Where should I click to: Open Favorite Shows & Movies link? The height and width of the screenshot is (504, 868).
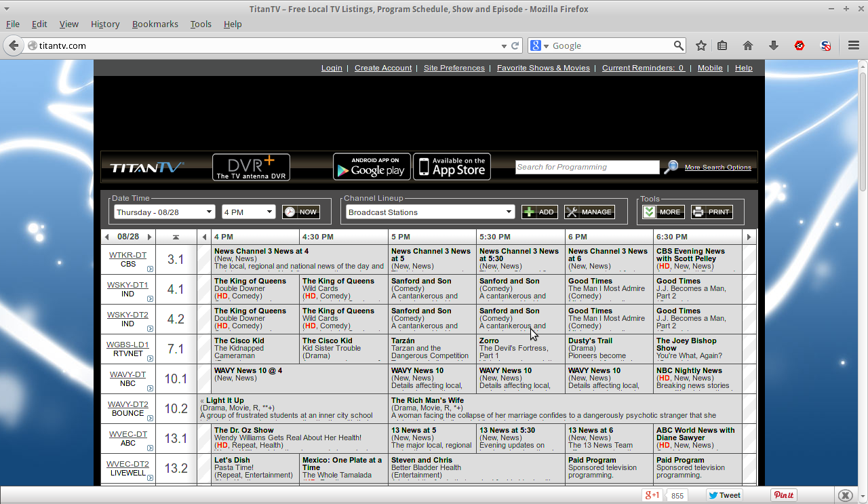pos(543,68)
